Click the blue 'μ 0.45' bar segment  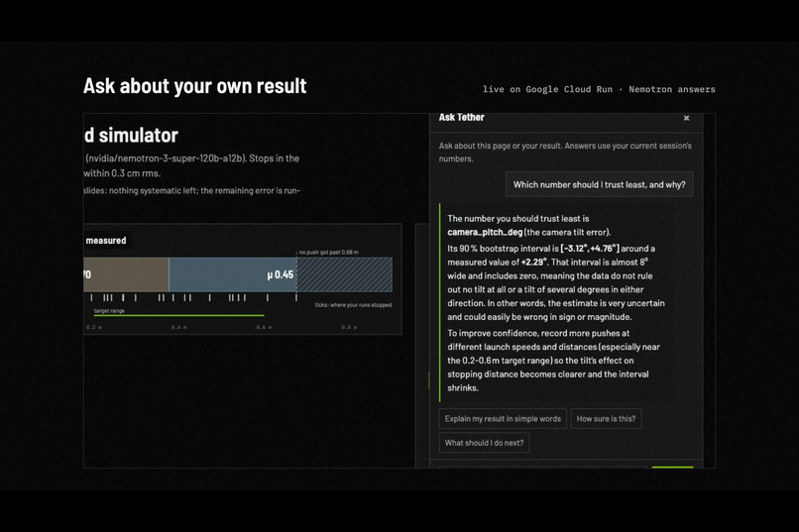(232, 274)
